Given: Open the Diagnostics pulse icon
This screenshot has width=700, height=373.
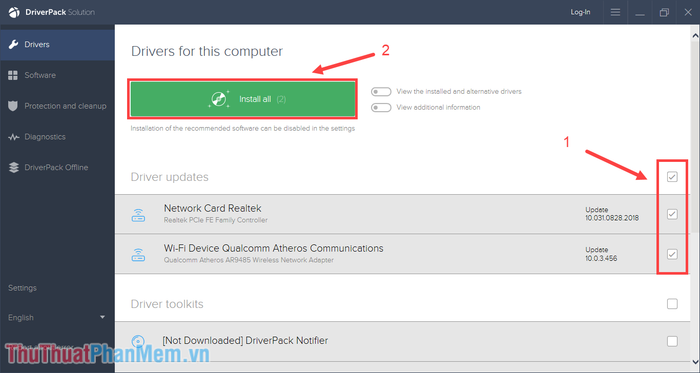Looking at the screenshot, I should point(13,137).
